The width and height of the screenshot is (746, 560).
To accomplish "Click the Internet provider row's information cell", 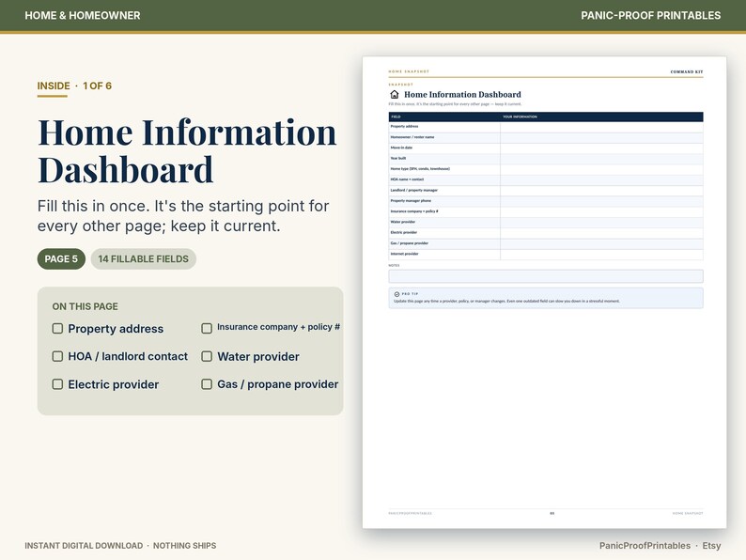I will (x=602, y=254).
